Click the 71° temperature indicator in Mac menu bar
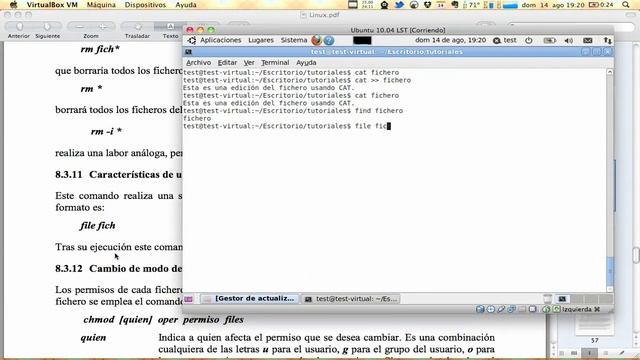The width and height of the screenshot is (640, 360). (x=471, y=5)
